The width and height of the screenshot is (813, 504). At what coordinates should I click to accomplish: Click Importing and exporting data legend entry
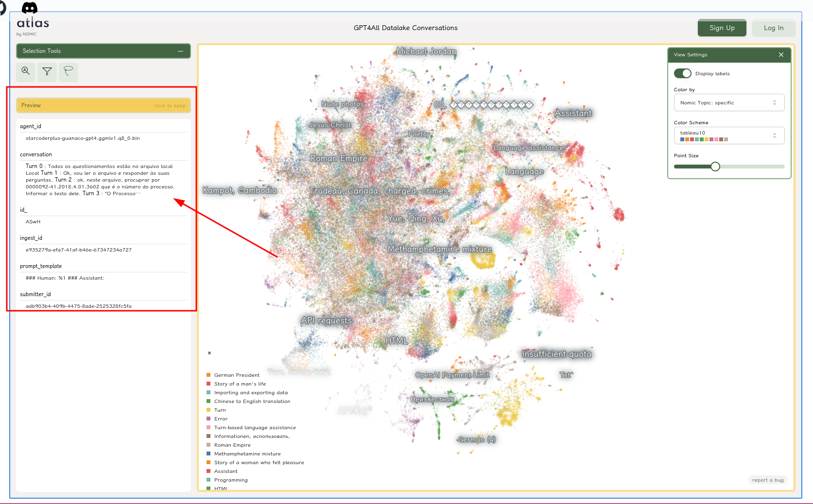[251, 392]
